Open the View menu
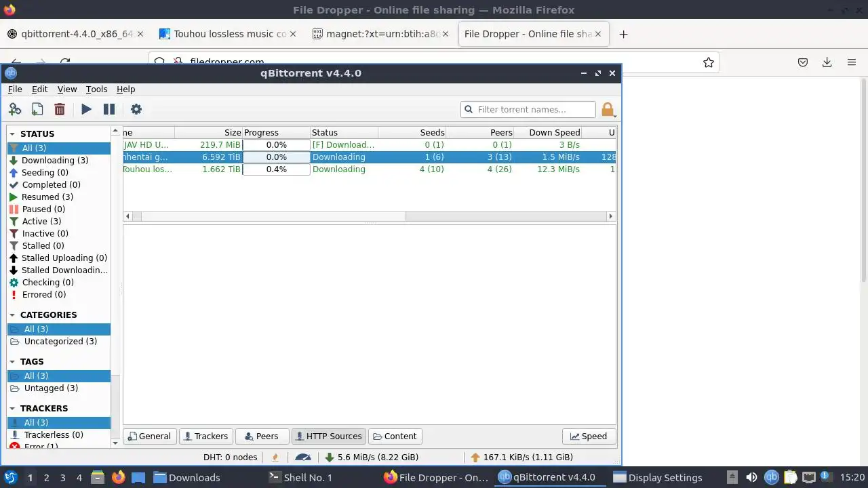 click(67, 89)
